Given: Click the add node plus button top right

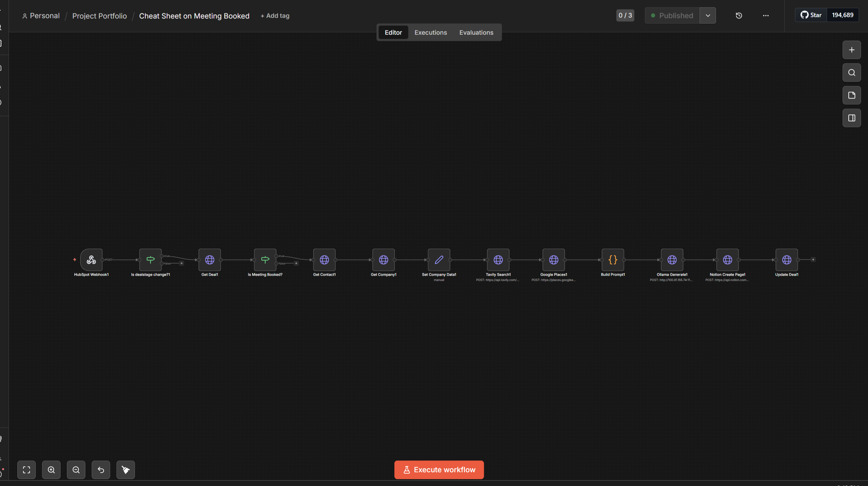Looking at the screenshot, I should [852, 50].
